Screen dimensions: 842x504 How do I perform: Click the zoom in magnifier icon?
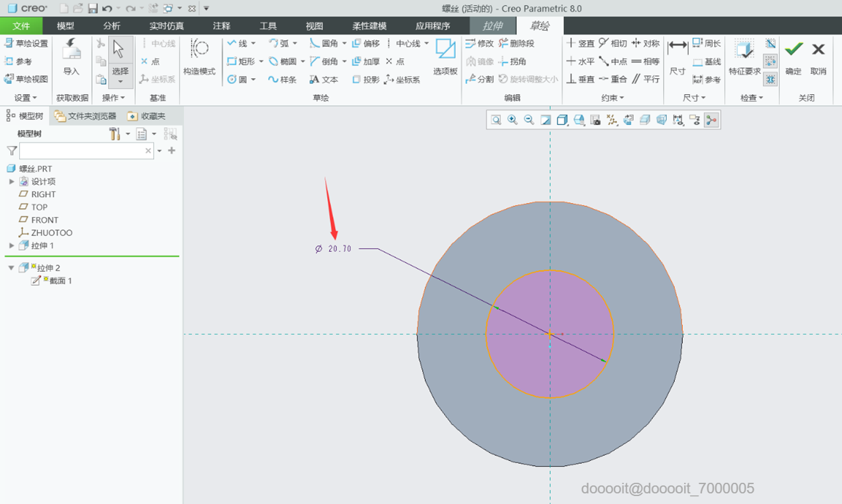[x=512, y=120]
